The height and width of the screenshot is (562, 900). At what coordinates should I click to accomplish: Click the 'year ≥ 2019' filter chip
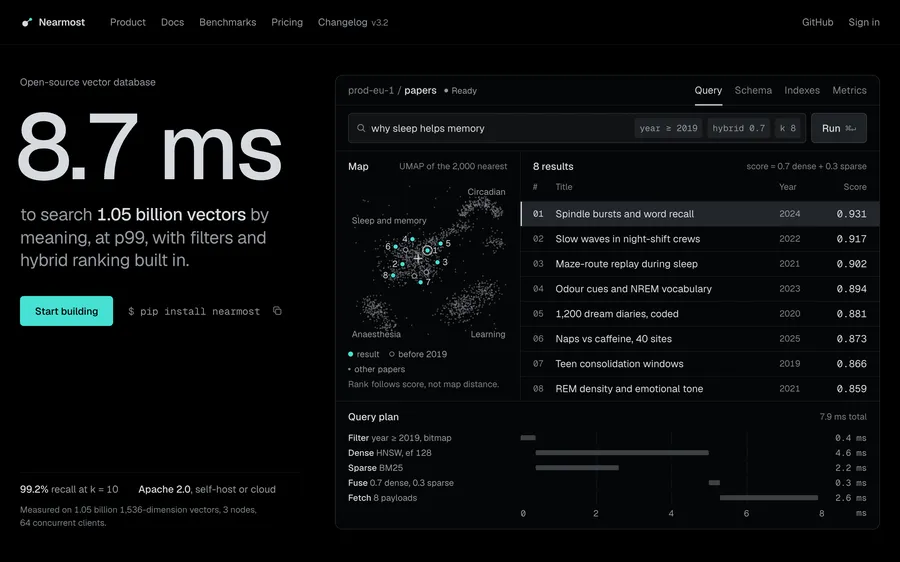669,129
